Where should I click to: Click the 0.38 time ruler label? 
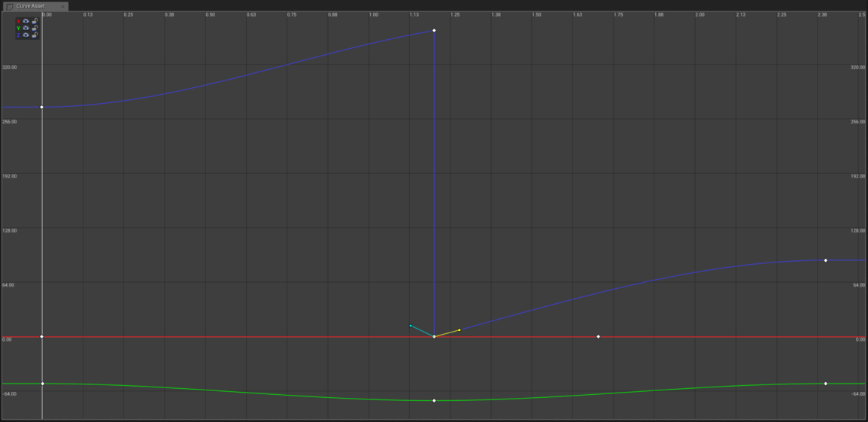pyautogui.click(x=169, y=15)
